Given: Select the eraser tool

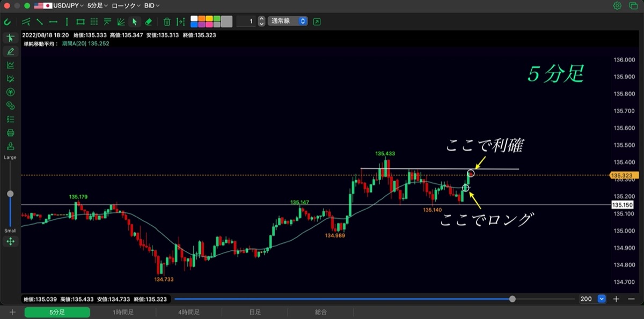Looking at the screenshot, I should click(149, 22).
